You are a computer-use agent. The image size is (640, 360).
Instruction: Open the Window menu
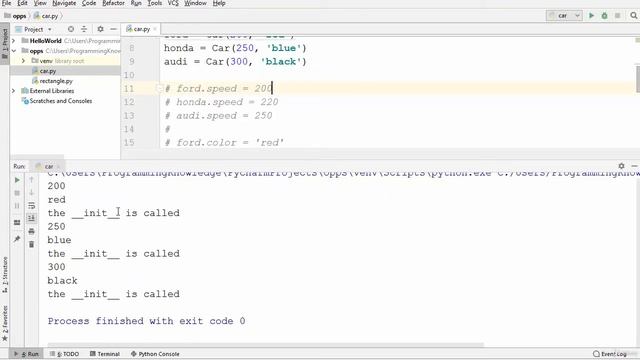click(x=195, y=3)
